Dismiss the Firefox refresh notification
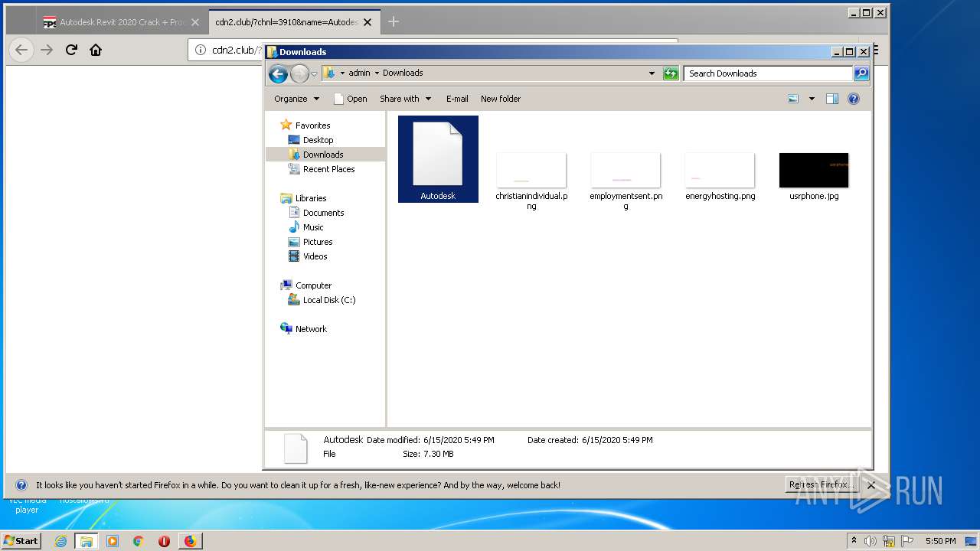Viewport: 980px width, 551px height. [x=871, y=485]
